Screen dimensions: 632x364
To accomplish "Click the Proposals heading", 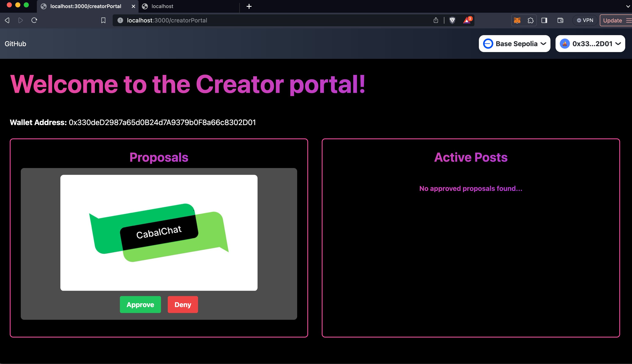I will click(x=159, y=157).
